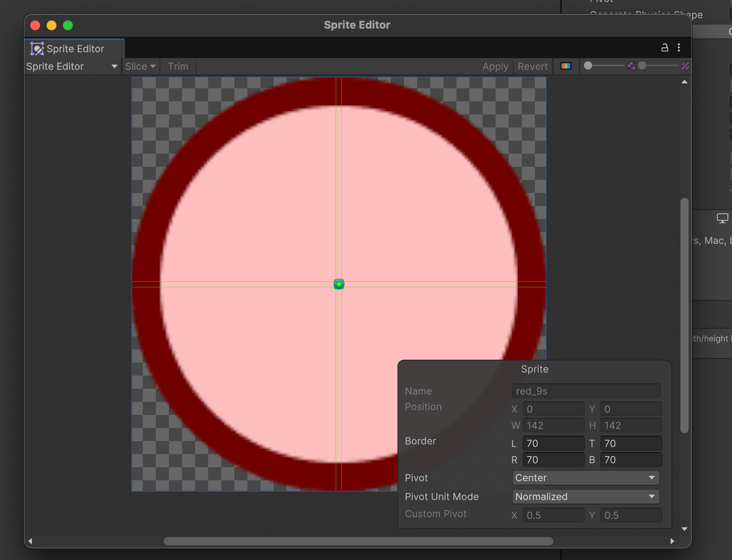Click the zoom slider handle

(x=588, y=66)
